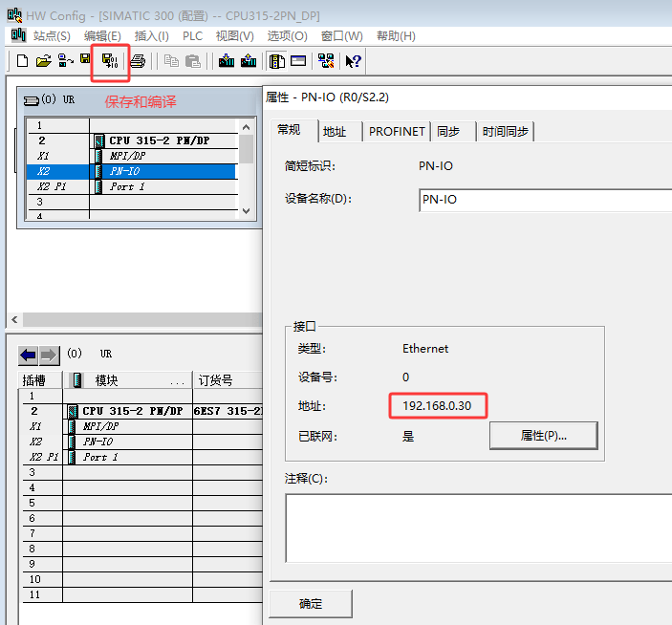672x625 pixels.
Task: Toggle the hardware Catalog toolbar icon
Action: point(277,61)
